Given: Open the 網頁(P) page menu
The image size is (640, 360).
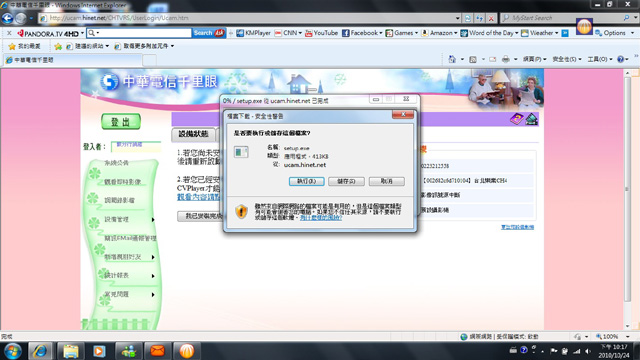Looking at the screenshot, I should tap(534, 60).
